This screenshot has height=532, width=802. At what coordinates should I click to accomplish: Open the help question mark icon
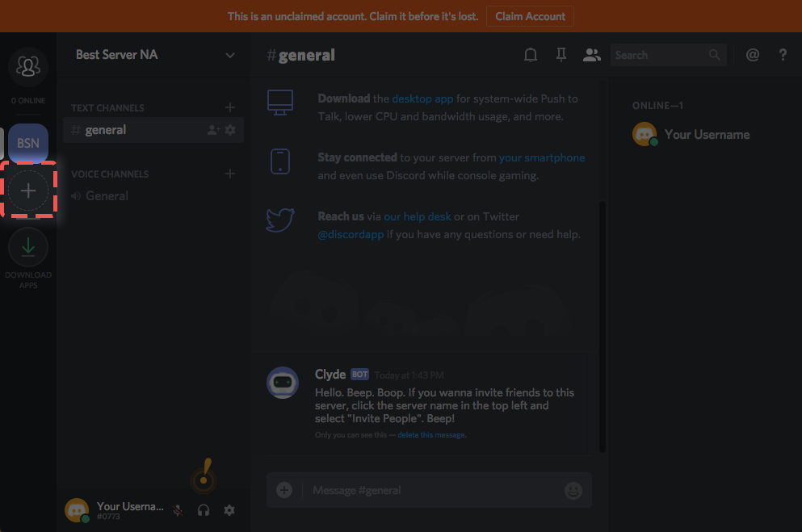click(783, 55)
